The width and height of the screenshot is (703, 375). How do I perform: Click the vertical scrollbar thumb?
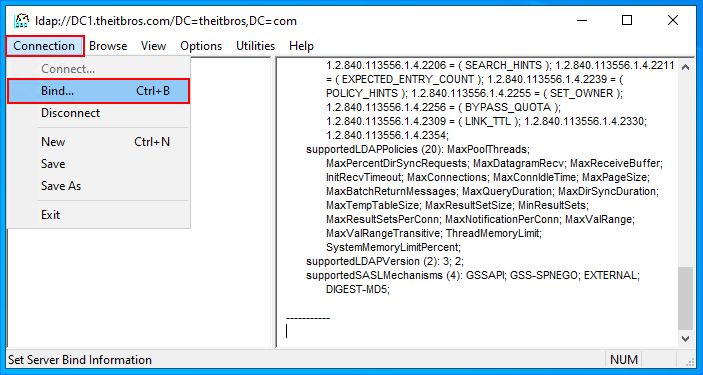pyautogui.click(x=685, y=298)
